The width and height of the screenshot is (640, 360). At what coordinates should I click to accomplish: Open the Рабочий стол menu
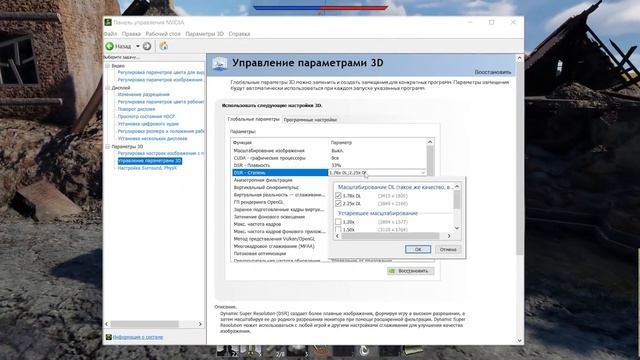(163, 34)
